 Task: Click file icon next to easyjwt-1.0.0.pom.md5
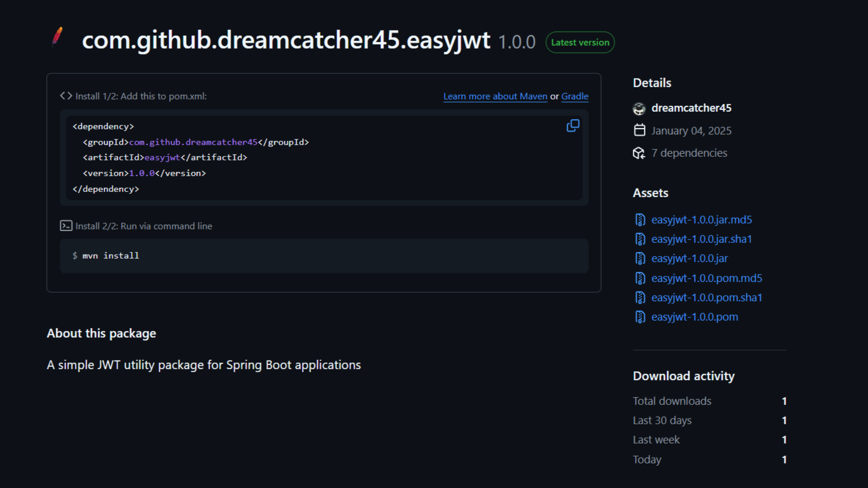[640, 279]
